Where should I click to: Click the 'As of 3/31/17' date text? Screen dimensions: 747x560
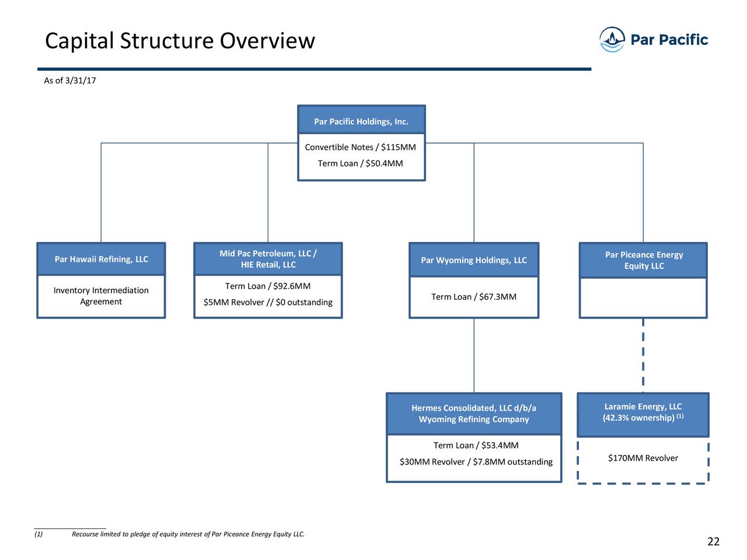click(70, 80)
